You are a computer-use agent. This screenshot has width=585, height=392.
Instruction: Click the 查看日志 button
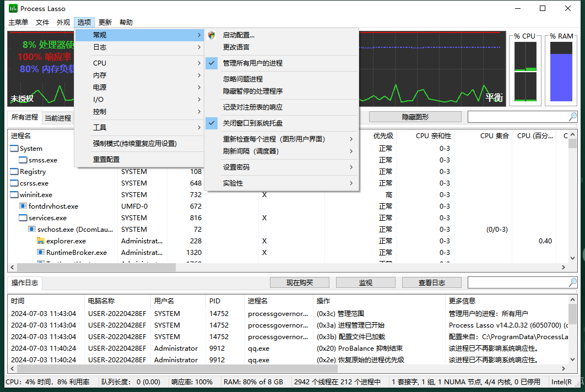click(432, 283)
